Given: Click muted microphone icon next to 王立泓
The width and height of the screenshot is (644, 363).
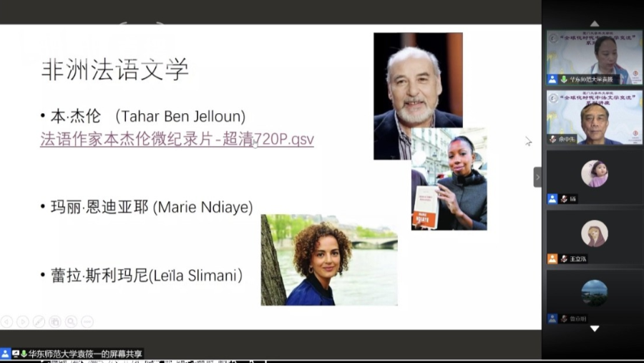Looking at the screenshot, I should [564, 258].
